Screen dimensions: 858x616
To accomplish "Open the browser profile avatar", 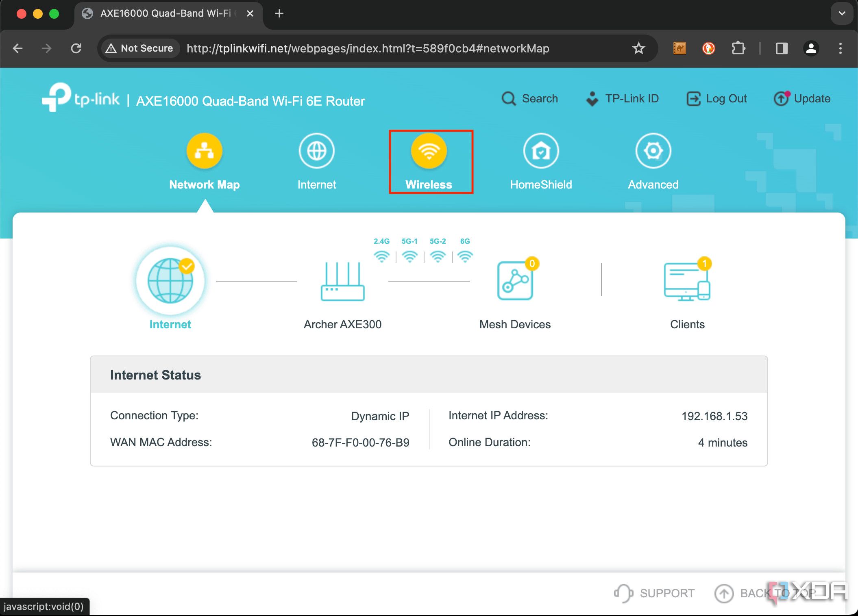I will coord(811,48).
